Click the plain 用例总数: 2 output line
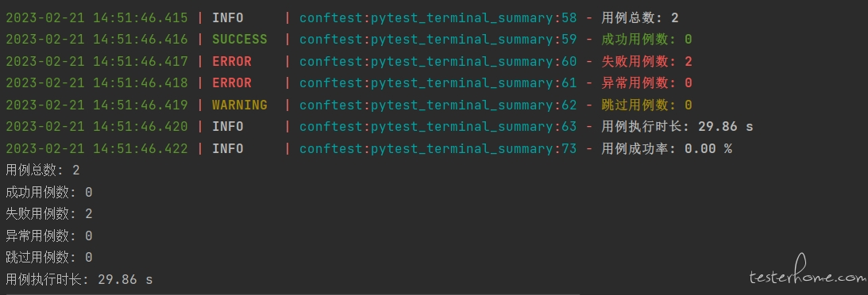Image resolution: width=868 pixels, height=295 pixels. coord(43,170)
